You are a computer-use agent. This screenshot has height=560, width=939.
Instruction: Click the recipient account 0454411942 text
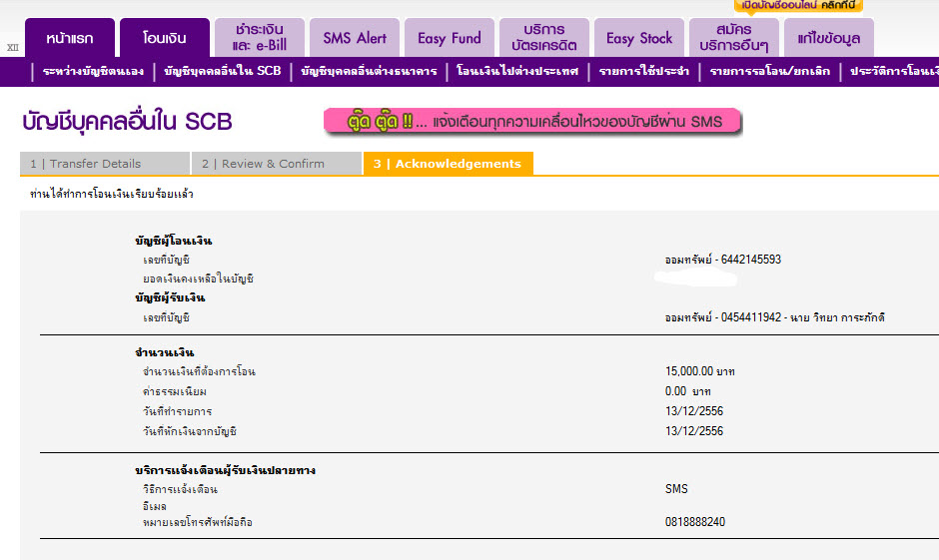tap(774, 317)
